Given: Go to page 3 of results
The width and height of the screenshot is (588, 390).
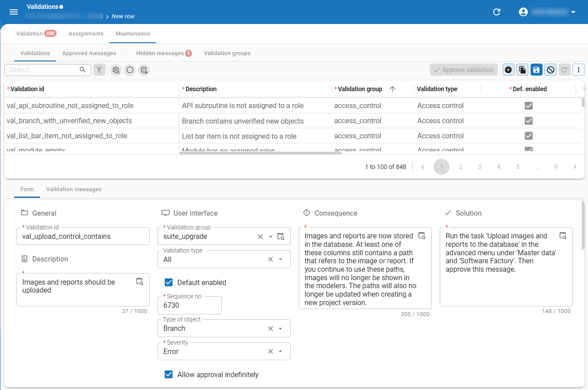Looking at the screenshot, I should point(480,167).
